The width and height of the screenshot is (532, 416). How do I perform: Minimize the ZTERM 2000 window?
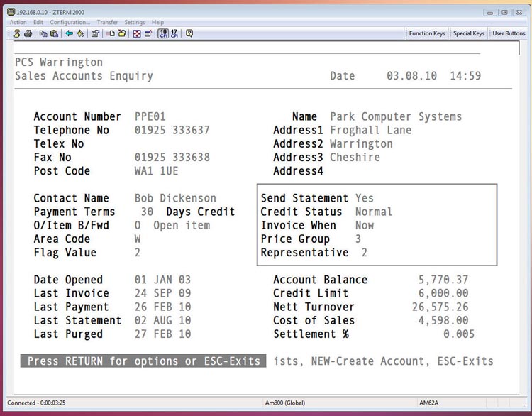click(x=489, y=13)
